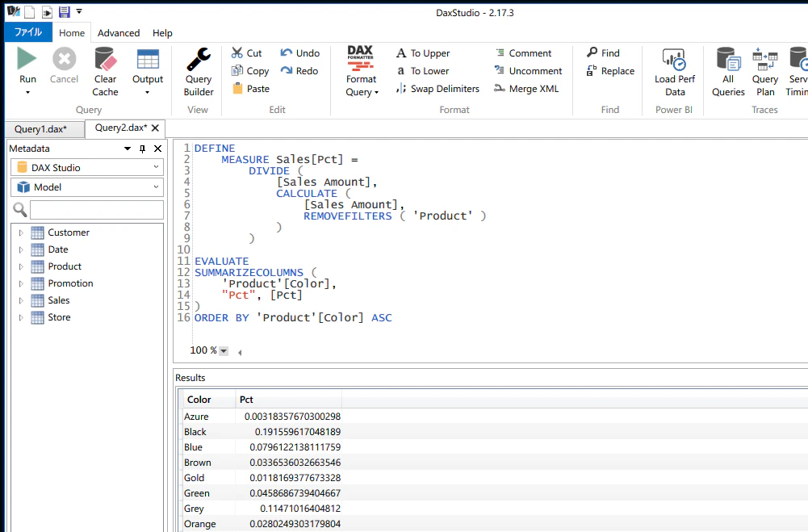The width and height of the screenshot is (808, 532).
Task: Enable the All Queries trace
Action: point(728,71)
